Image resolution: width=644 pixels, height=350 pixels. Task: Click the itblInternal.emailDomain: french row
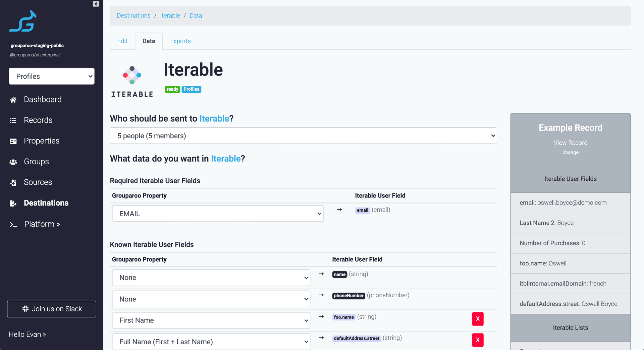(x=570, y=284)
